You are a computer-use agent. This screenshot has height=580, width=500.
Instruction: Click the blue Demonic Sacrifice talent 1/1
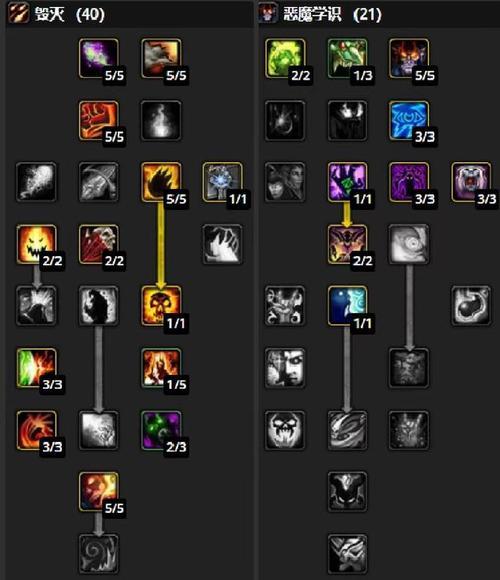(x=347, y=306)
